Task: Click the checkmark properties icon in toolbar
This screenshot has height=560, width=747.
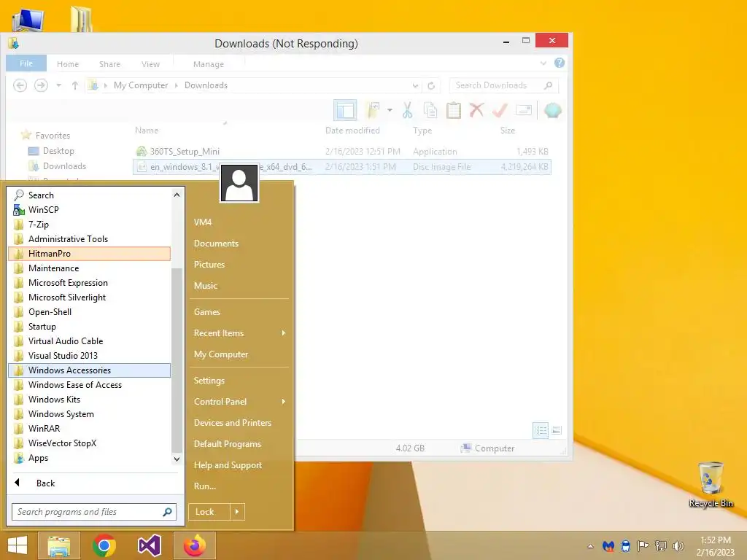Action: pyautogui.click(x=499, y=111)
